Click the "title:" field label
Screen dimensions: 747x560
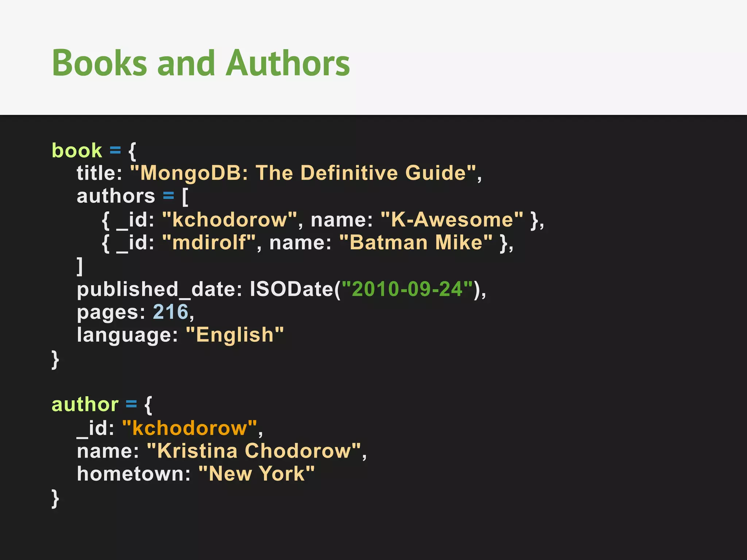tap(100, 173)
